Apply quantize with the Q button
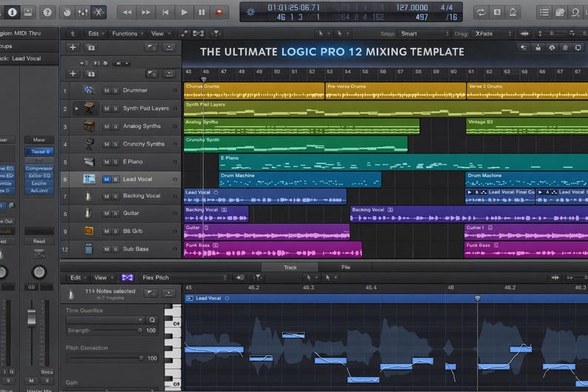588x392 pixels. (x=152, y=320)
